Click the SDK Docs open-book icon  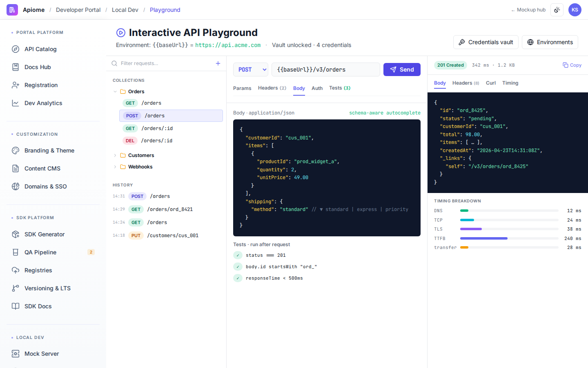click(x=16, y=306)
